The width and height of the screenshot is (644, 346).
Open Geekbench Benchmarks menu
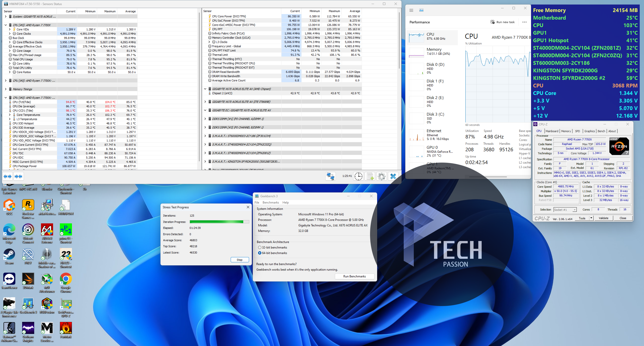[x=270, y=203]
